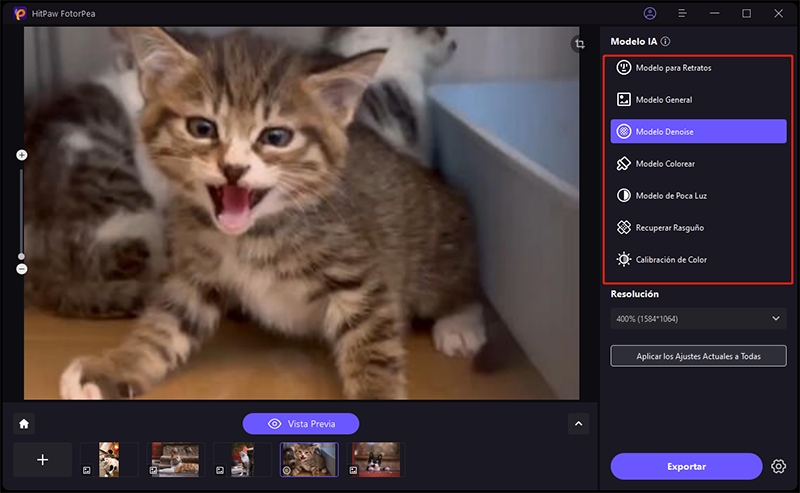Image resolution: width=800 pixels, height=493 pixels.
Task: Click Aplicar los Ajustes Actuales a Todas
Action: pos(698,356)
